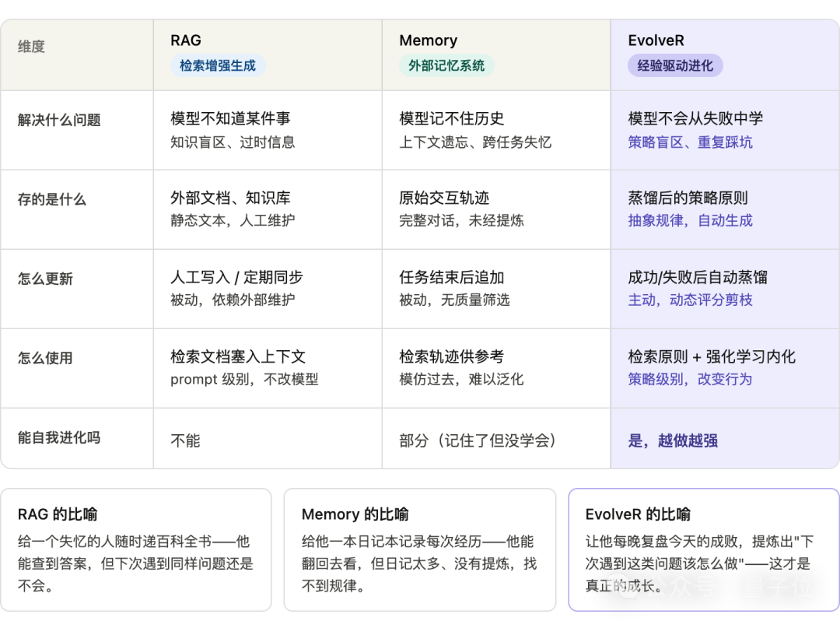Click the subtext 被动，依赖外部维护
This screenshot has height=621, width=840.
233,300
